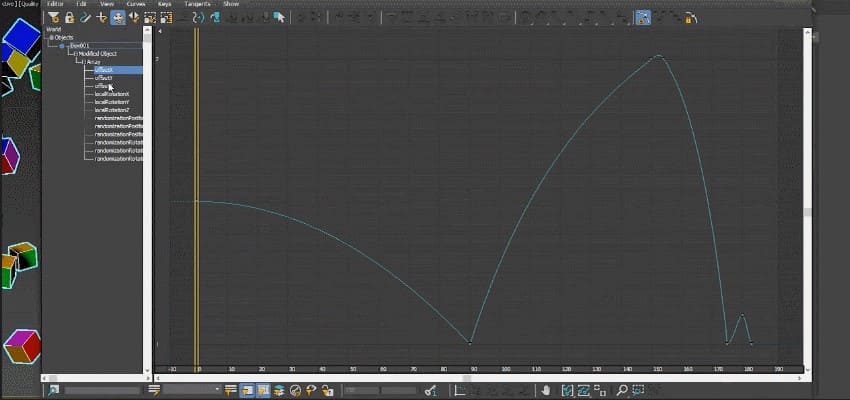The height and width of the screenshot is (400, 850).
Task: Toggle the highlighted tangent lock button
Action: pos(643,17)
